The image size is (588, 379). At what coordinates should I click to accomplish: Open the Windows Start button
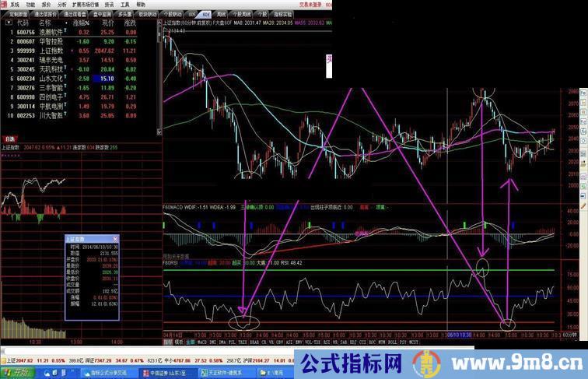click(14, 372)
